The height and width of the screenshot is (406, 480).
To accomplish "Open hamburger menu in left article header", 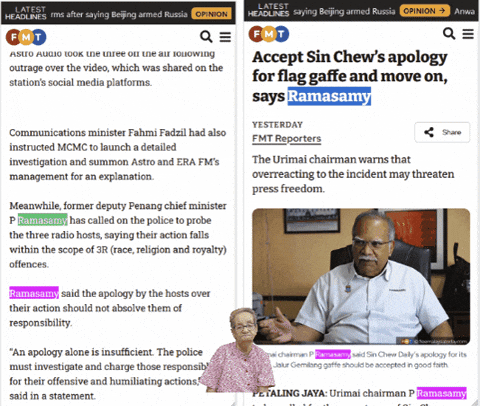I will pos(225,37).
